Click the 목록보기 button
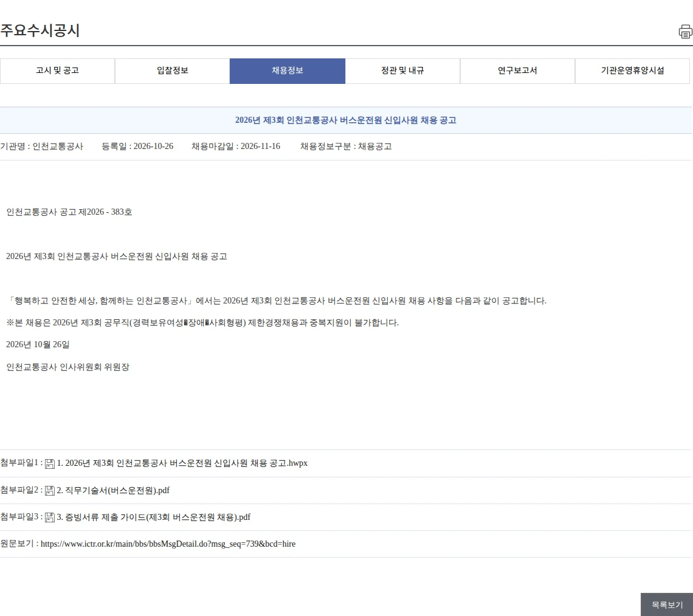 667,604
